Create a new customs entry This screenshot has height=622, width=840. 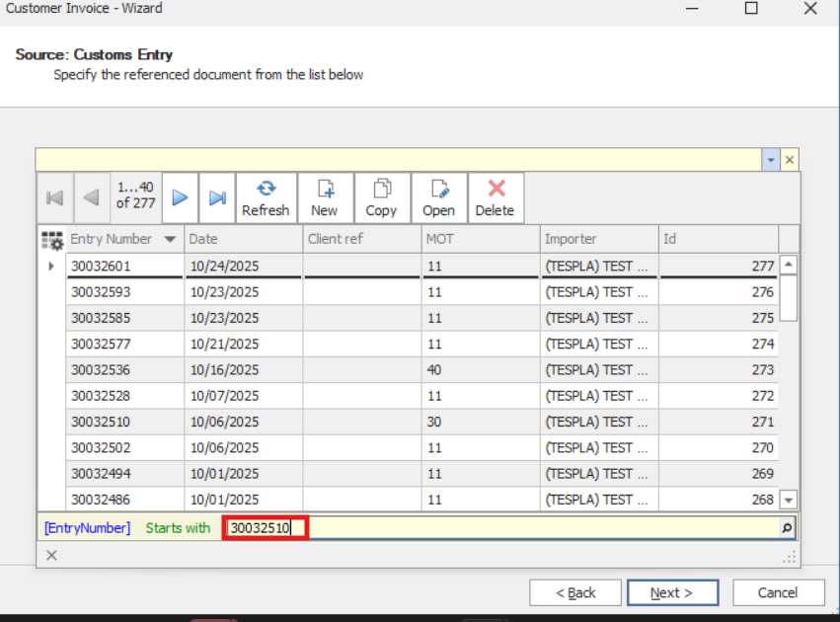click(x=324, y=197)
